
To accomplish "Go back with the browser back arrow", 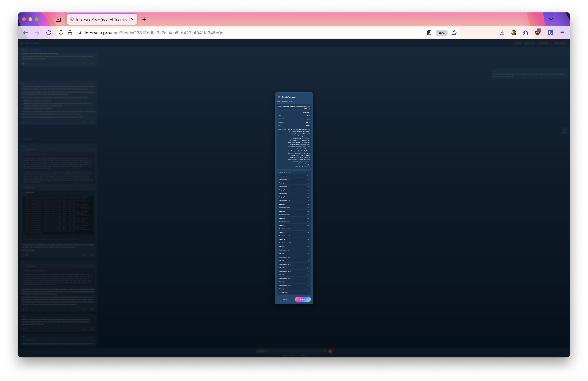I will pos(26,33).
